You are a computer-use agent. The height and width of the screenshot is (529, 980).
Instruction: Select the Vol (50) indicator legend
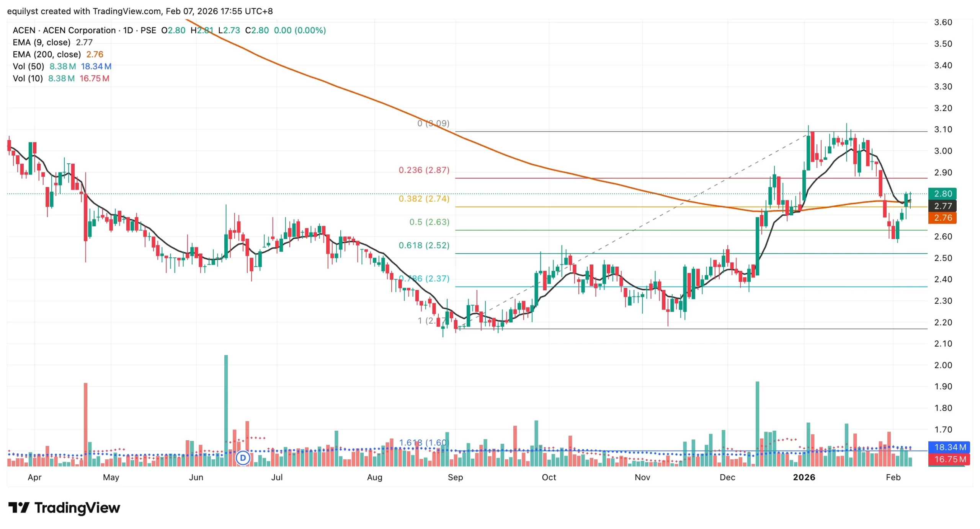28,66
